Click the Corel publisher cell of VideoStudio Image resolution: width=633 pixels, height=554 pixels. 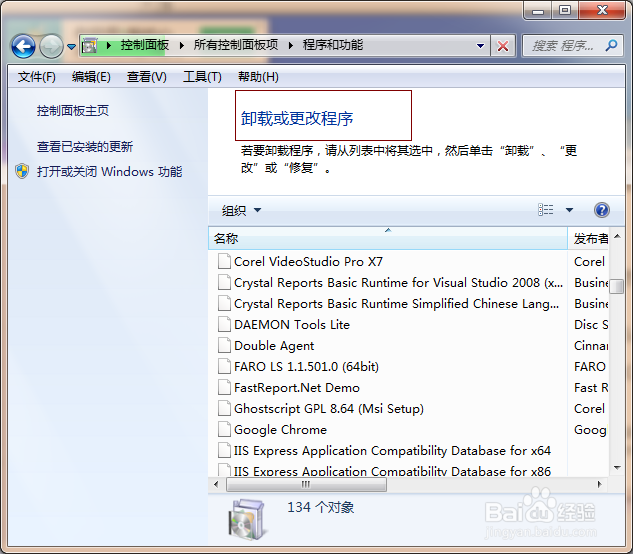pyautogui.click(x=589, y=261)
